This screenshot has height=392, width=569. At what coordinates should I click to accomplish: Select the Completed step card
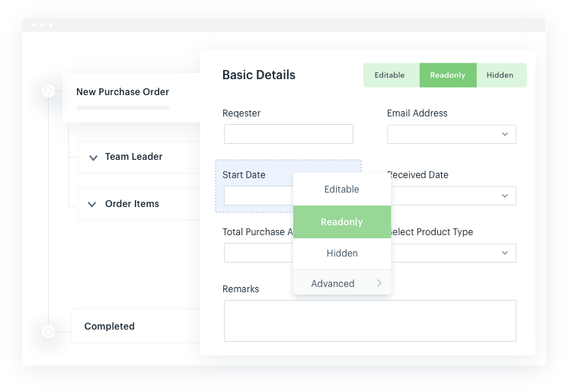click(136, 326)
